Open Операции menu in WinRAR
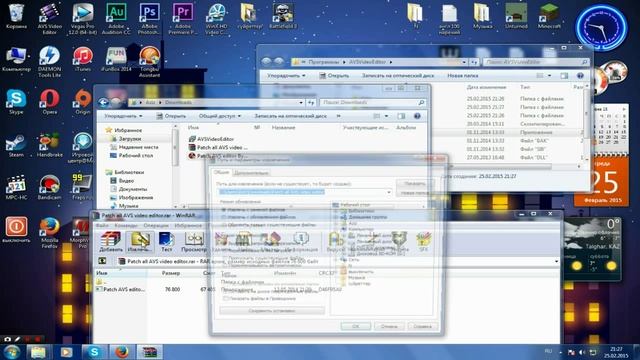Viewport: 640px width, 360px height. (x=156, y=225)
